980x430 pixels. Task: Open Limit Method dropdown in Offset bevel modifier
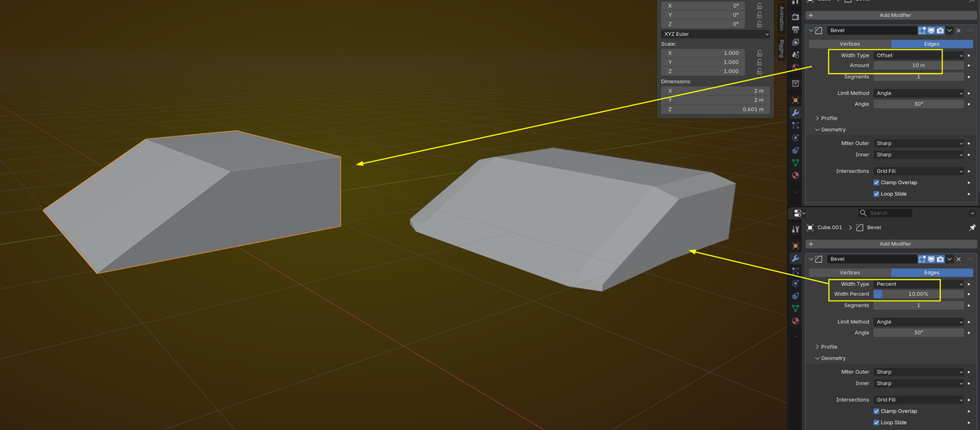click(x=919, y=94)
